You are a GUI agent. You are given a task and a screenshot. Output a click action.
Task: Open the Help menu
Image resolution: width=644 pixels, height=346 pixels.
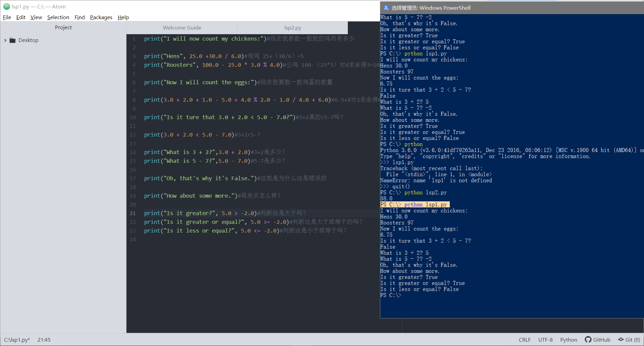point(123,17)
